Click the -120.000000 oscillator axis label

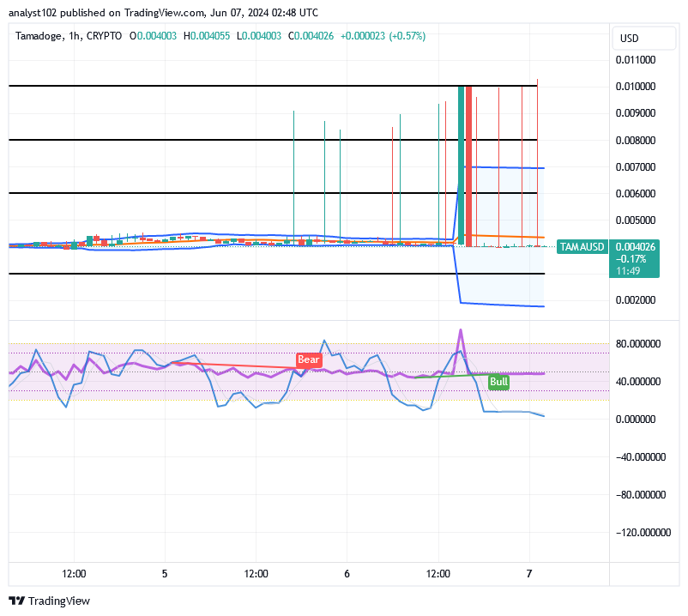[x=643, y=533]
